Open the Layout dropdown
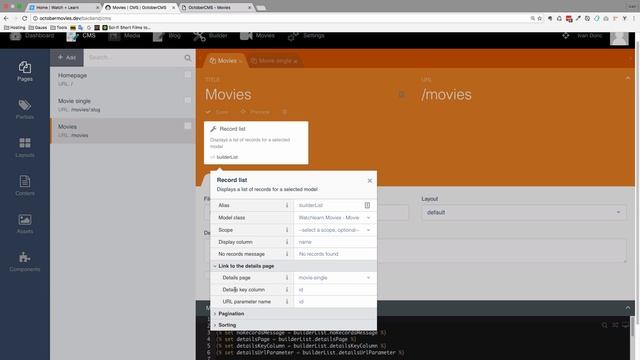Viewport: 640px width, 360px height. coord(524,213)
